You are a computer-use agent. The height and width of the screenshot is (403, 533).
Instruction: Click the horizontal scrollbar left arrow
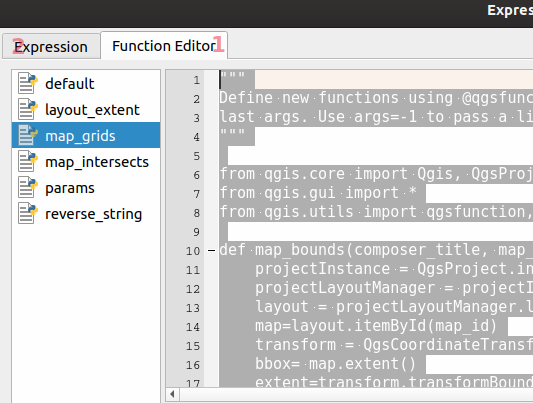(172, 394)
